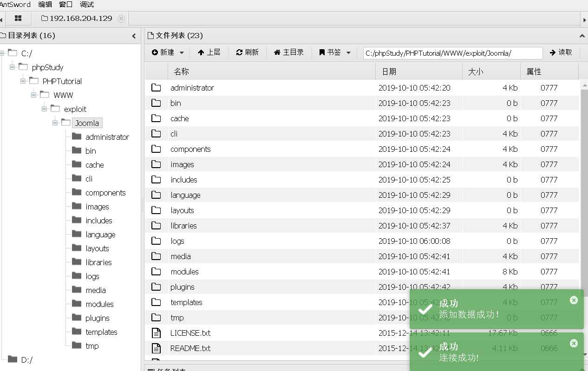
Task: Select modules folder icon in the tree
Action: pos(77,304)
